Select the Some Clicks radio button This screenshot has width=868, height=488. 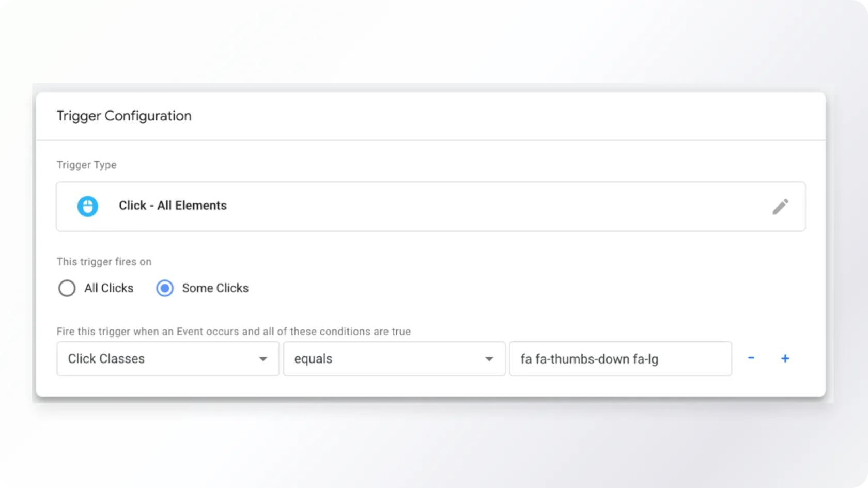click(165, 288)
